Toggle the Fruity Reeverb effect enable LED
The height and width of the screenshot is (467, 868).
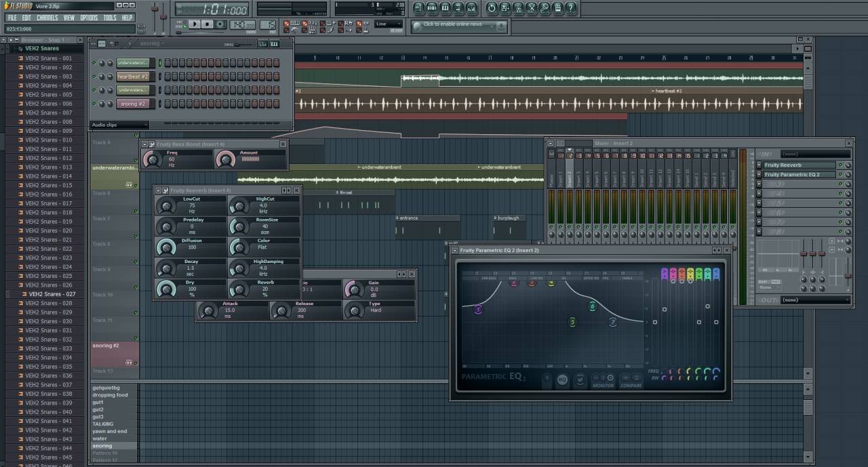click(x=841, y=165)
